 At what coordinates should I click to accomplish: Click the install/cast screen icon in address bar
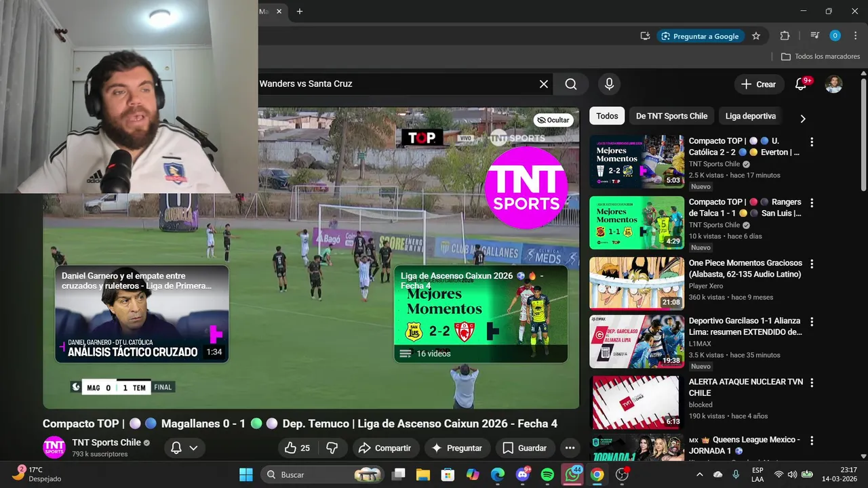[645, 36]
